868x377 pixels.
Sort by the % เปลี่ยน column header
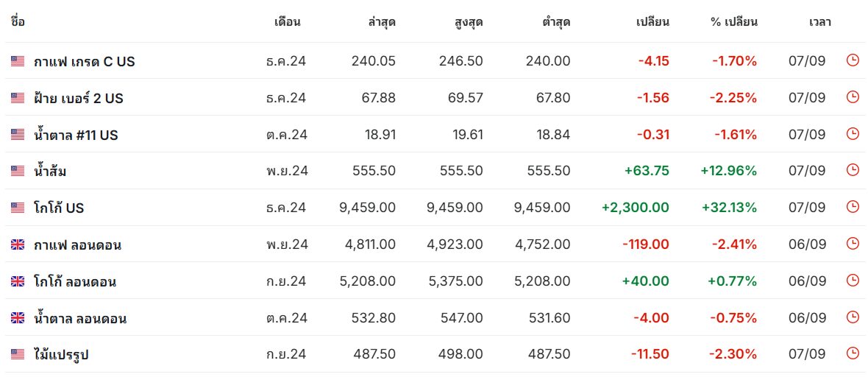coord(734,22)
